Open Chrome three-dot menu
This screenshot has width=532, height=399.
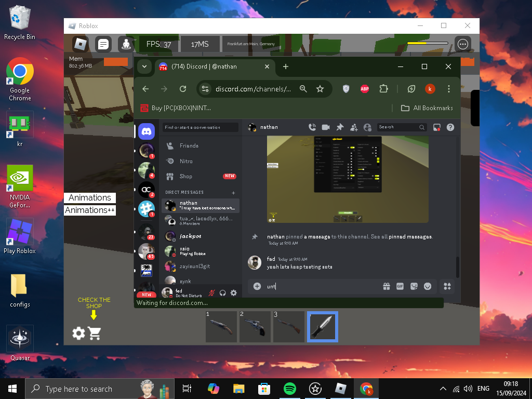click(x=449, y=89)
